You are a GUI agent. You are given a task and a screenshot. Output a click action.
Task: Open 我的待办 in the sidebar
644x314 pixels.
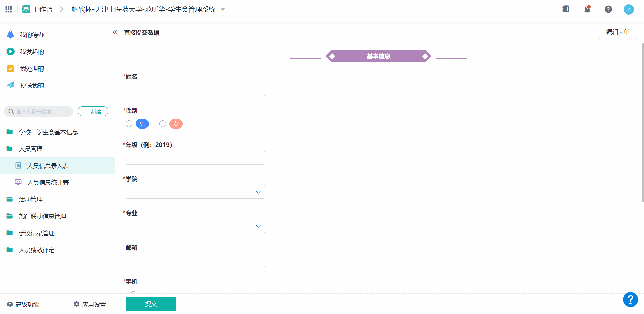(x=32, y=35)
